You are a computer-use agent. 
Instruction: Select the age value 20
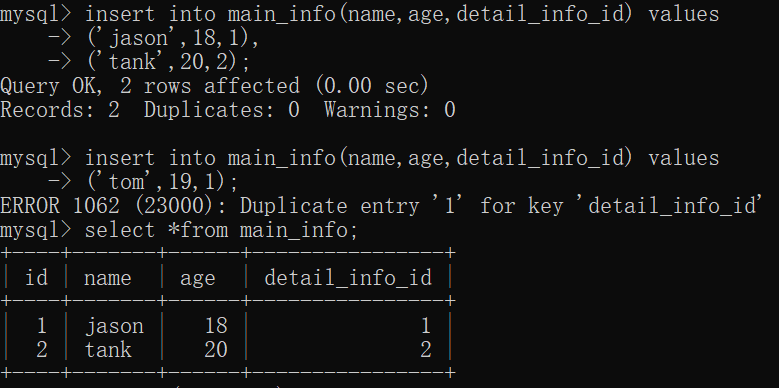point(216,350)
